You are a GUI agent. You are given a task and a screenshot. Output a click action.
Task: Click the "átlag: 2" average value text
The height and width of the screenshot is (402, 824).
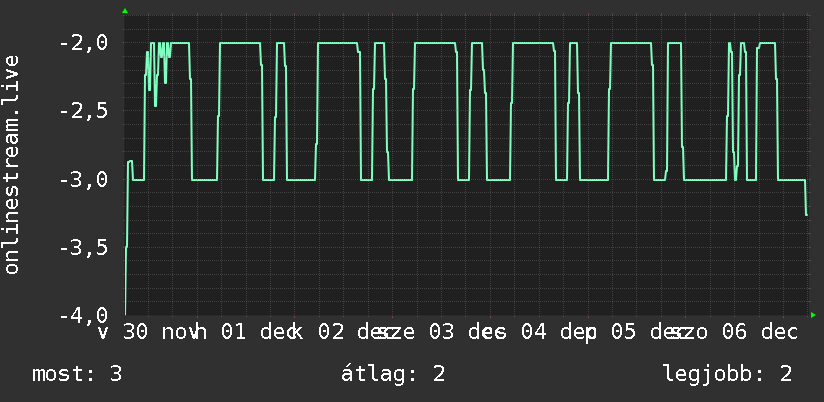pyautogui.click(x=393, y=374)
